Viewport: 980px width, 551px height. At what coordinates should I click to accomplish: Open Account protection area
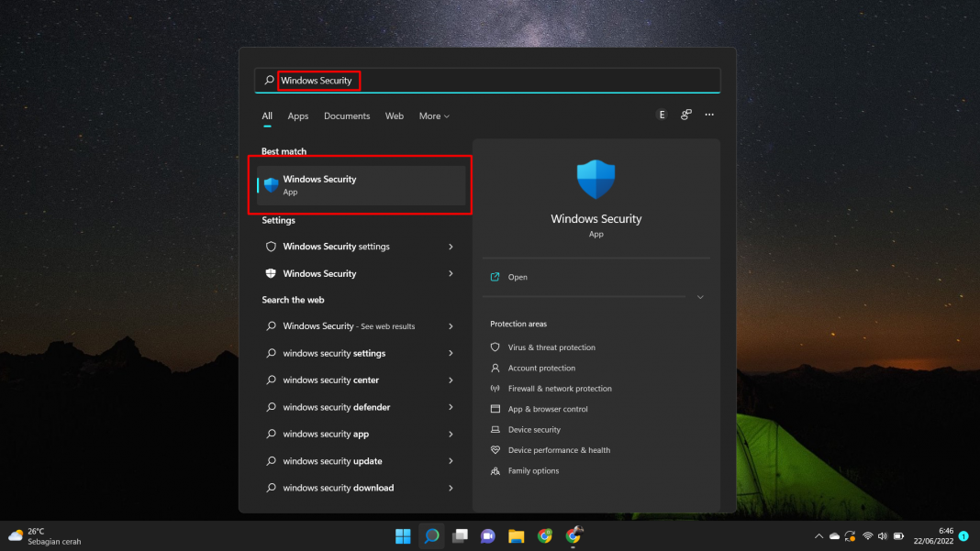click(541, 369)
